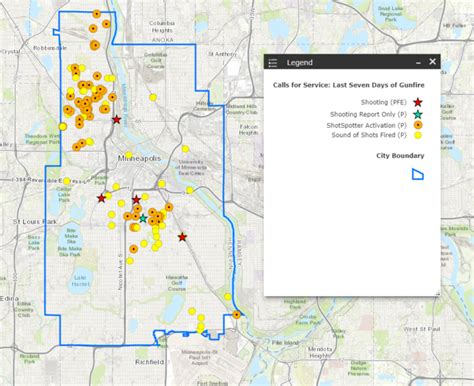Image resolution: width=474 pixels, height=386 pixels.
Task: Select the red star southeast of downtown
Action: (182, 237)
